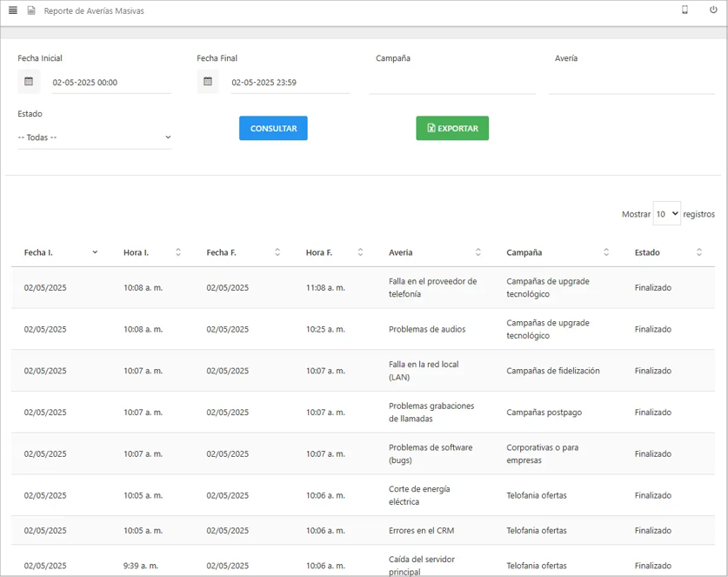Screen dimensions: 728x577
Task: Expand the Estado filter dropdown
Action: (x=94, y=138)
